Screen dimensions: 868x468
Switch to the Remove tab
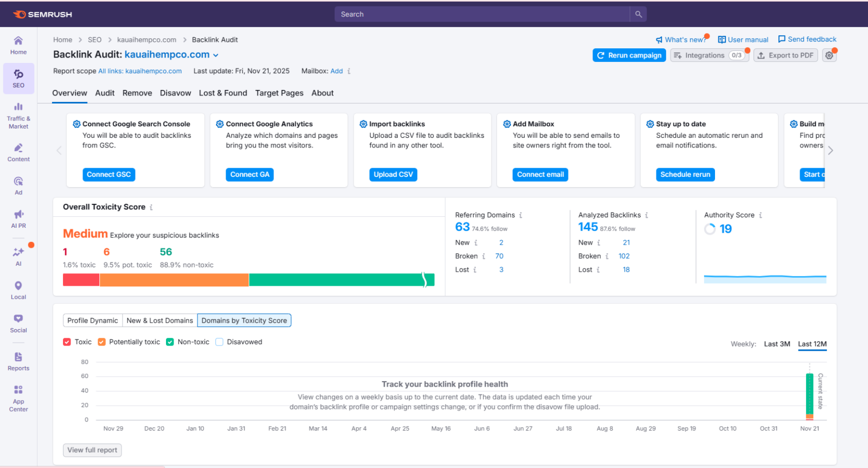(x=137, y=93)
